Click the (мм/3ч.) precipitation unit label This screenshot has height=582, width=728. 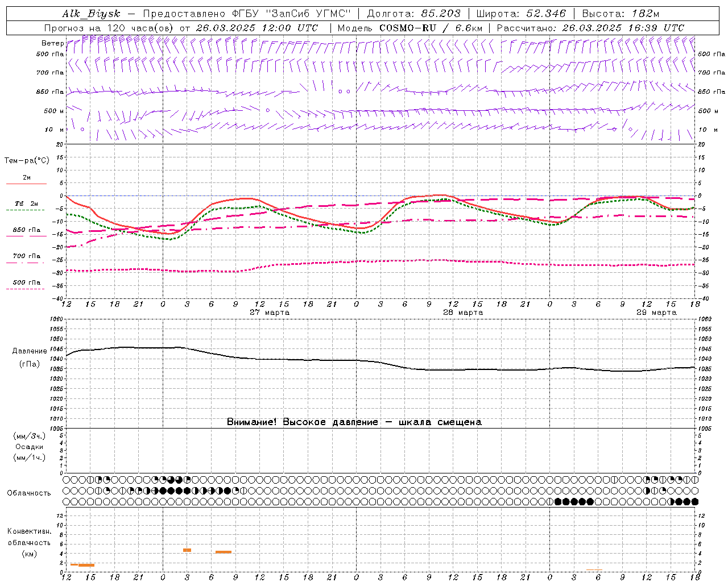point(30,436)
